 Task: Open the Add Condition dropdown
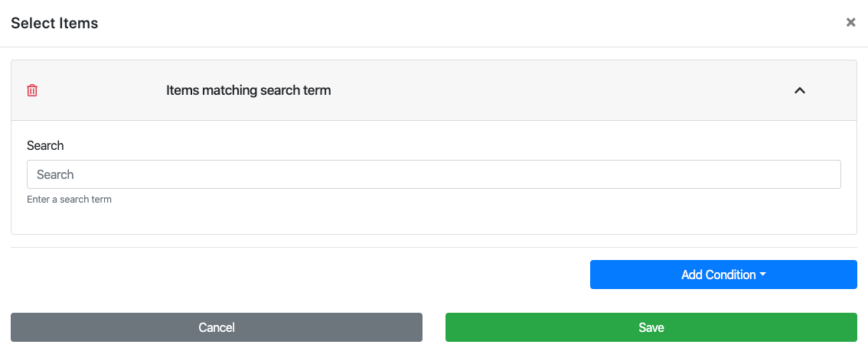point(723,275)
